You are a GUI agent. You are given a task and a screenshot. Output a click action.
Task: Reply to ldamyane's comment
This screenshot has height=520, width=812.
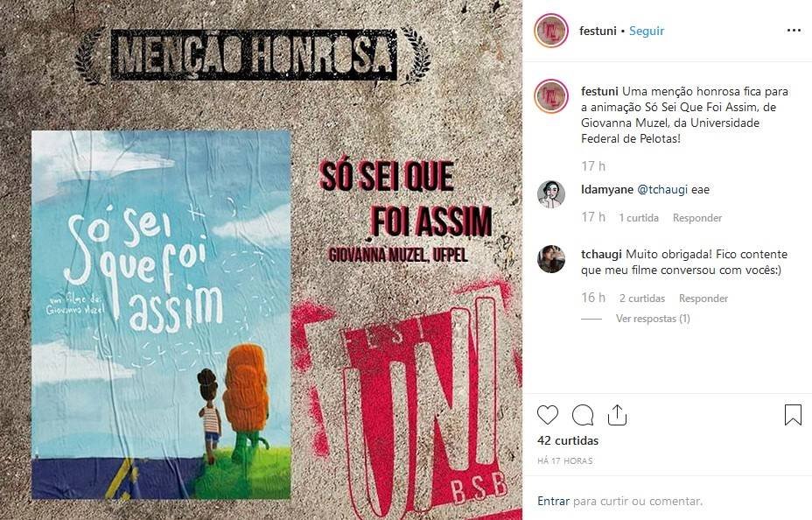pos(697,218)
